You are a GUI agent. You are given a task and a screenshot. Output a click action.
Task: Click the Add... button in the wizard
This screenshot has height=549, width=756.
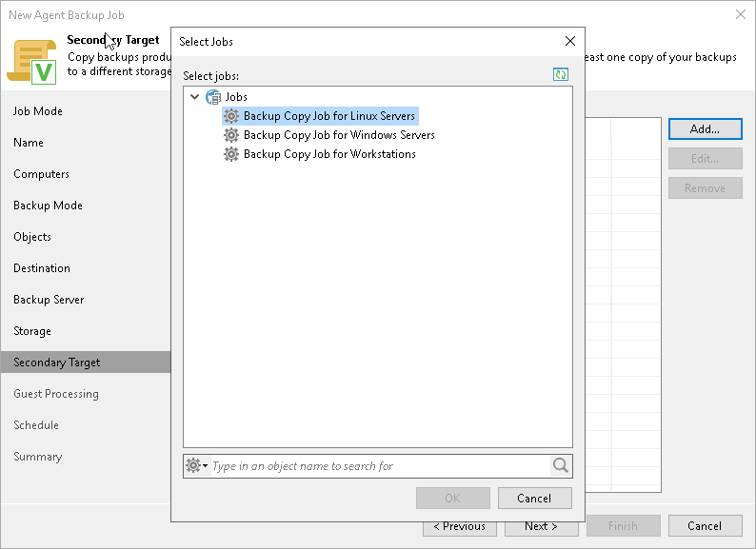point(705,129)
